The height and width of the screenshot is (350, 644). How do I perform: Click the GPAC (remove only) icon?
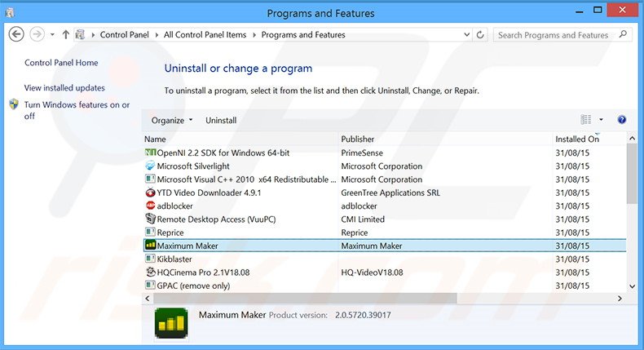click(150, 285)
